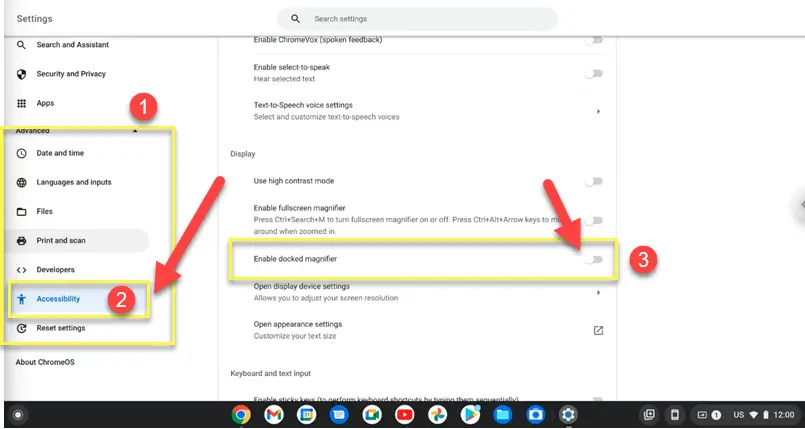Screen dimensions: 805x429
Task: Click 'Keyboard and text input' heading
Action: 271,374
